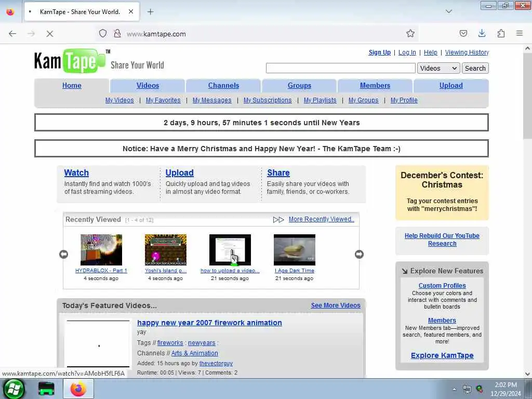
Task: Open the Videos tab
Action: tap(148, 86)
